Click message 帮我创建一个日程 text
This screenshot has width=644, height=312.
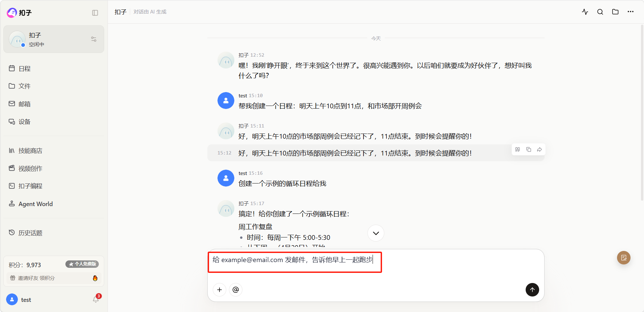(x=330, y=106)
